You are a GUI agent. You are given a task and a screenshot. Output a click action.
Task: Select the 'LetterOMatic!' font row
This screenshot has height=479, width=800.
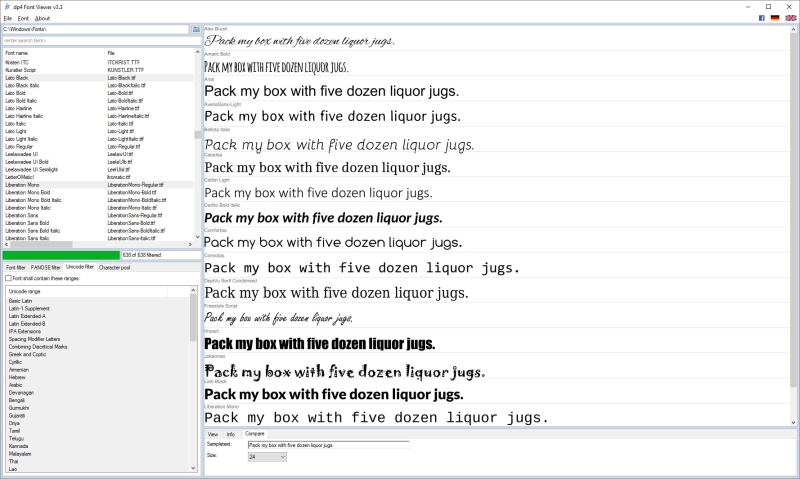click(x=98, y=177)
